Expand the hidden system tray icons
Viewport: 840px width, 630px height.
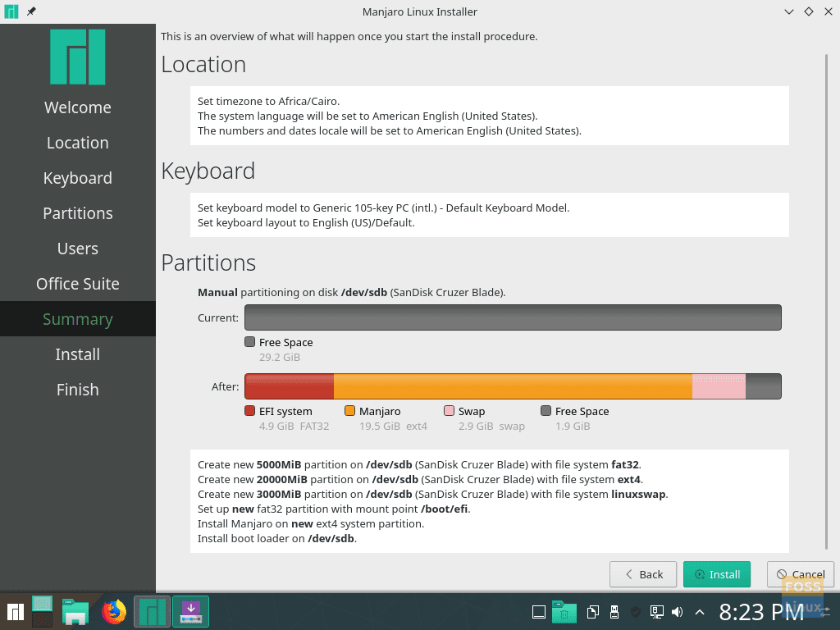pos(699,611)
